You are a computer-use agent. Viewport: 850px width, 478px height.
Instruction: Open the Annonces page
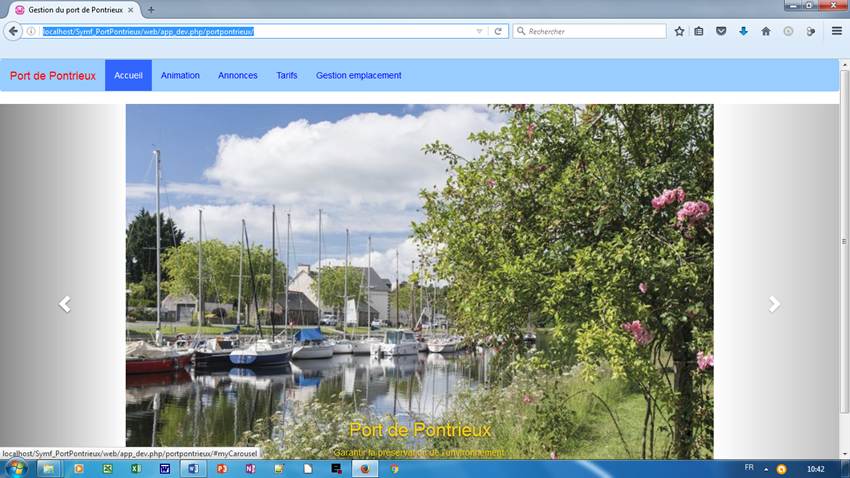(238, 76)
